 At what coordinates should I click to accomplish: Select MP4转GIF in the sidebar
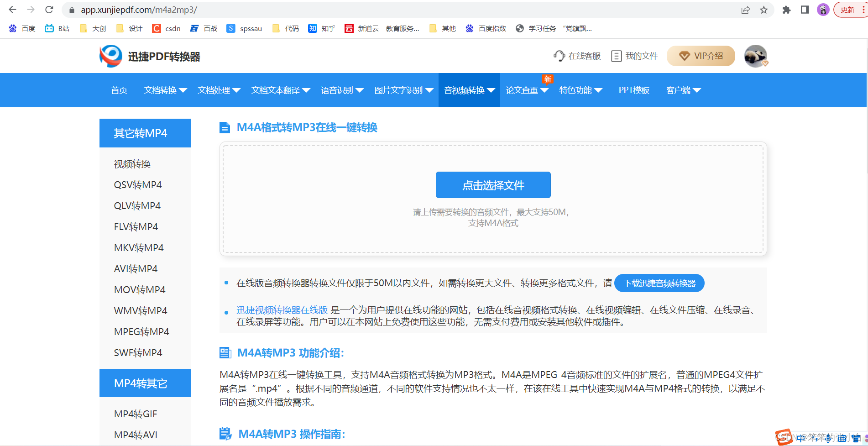136,414
